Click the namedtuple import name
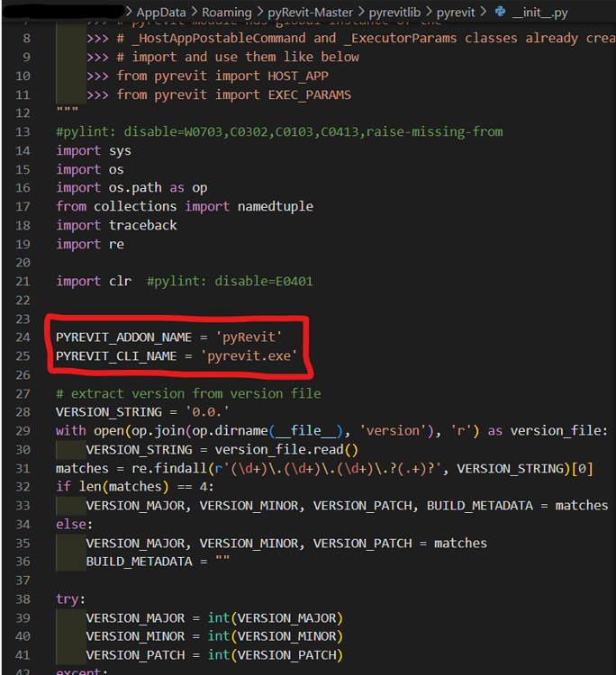Viewport: 616px width, 675px height. [275, 206]
